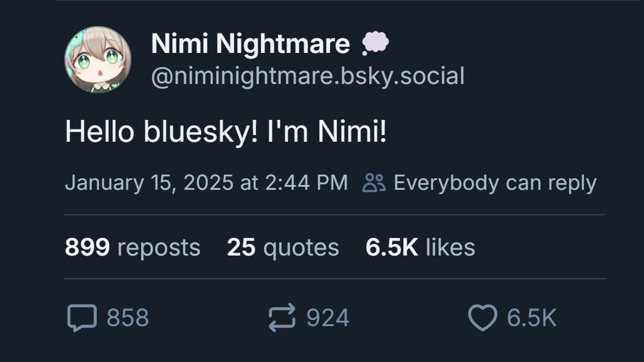Click the 858 reply count
The image size is (644, 362).
tap(128, 318)
